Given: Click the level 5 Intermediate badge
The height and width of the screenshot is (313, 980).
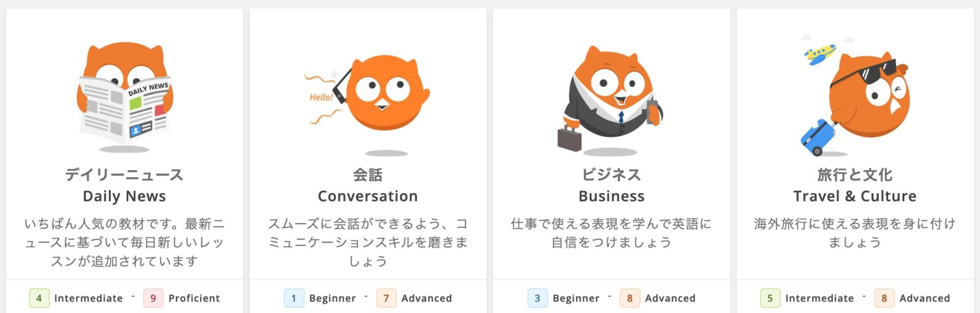Looking at the screenshot, I should [x=770, y=298].
